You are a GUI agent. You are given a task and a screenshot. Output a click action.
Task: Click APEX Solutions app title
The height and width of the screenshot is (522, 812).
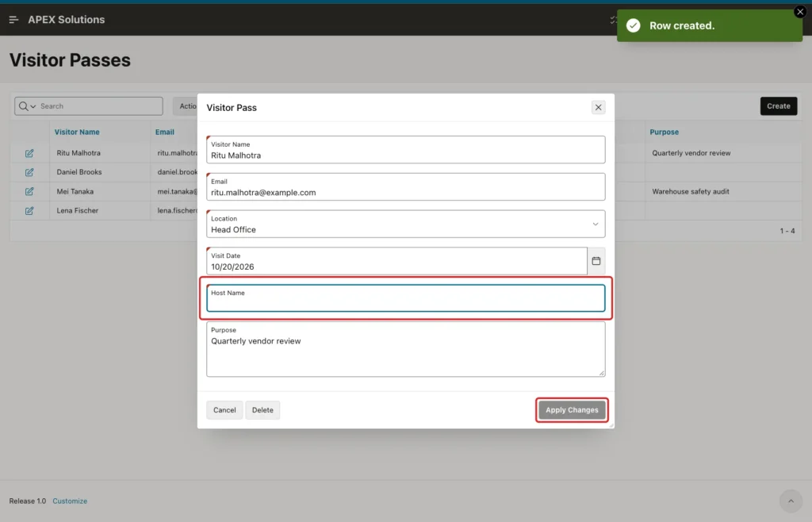67,20
